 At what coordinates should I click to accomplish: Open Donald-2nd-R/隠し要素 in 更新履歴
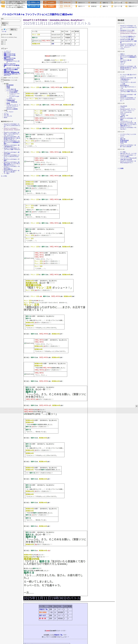[x=127, y=39]
